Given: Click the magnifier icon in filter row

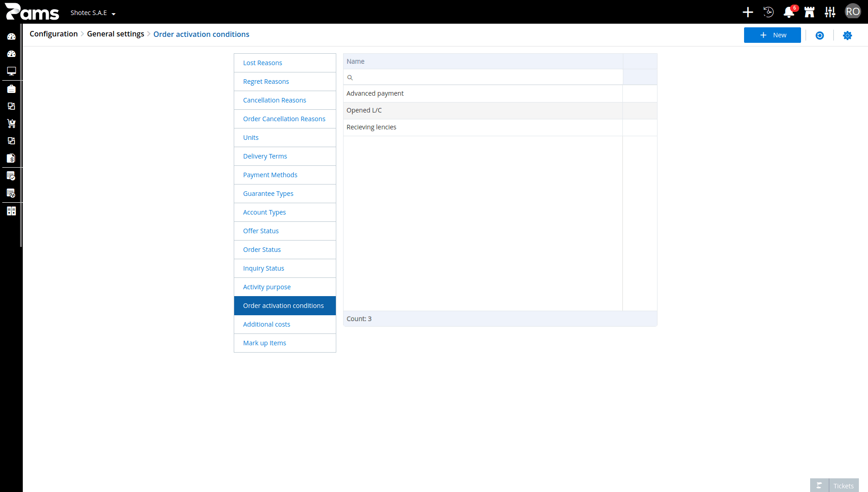Looking at the screenshot, I should click(x=350, y=77).
